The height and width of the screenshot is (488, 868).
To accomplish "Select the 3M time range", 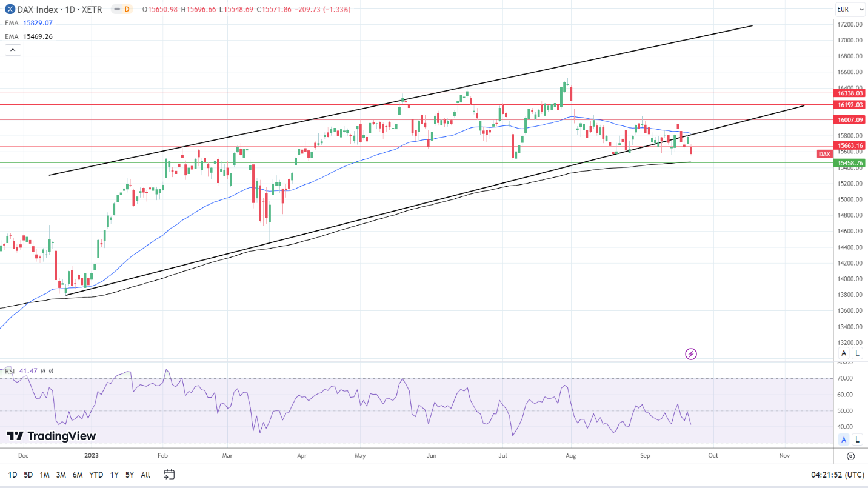I will point(61,475).
